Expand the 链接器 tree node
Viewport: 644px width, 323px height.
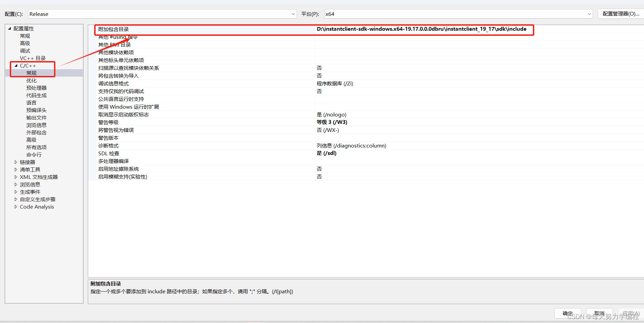pyautogui.click(x=16, y=162)
